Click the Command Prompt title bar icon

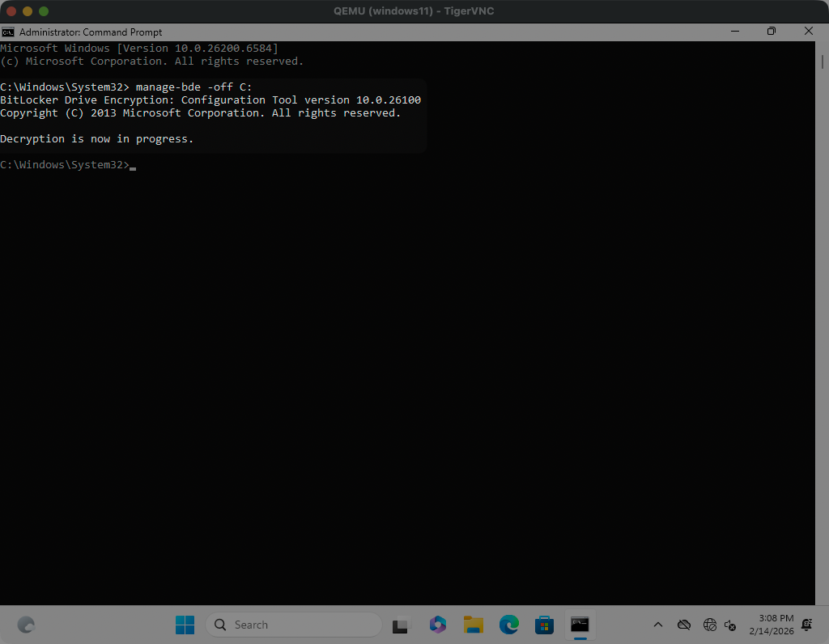tap(8, 32)
